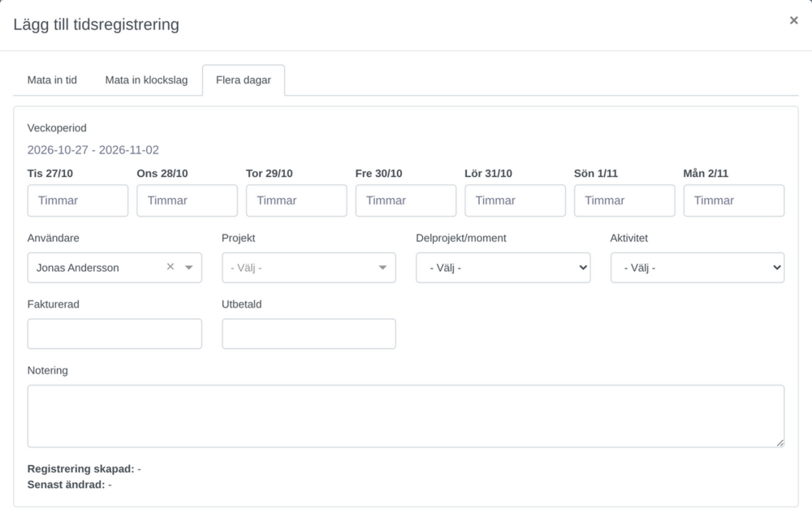The height and width of the screenshot is (513, 812).
Task: Click the Aktivitet field label
Action: [x=628, y=238]
